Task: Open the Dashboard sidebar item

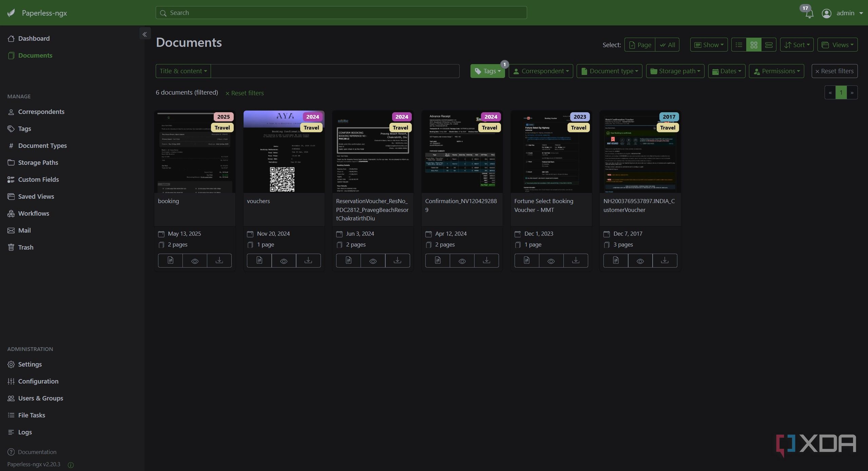Action: [34, 38]
